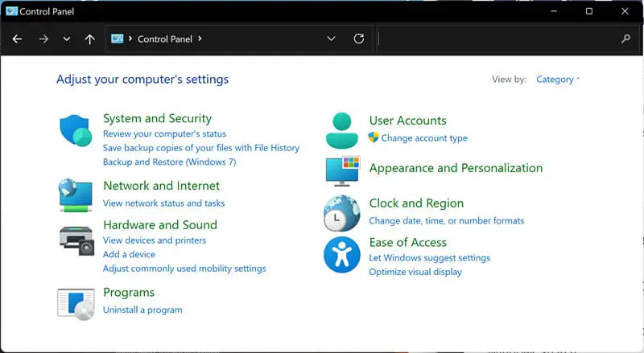Expand chevron after Control Panel breadcrumb
This screenshot has width=644, height=353.
[x=200, y=39]
